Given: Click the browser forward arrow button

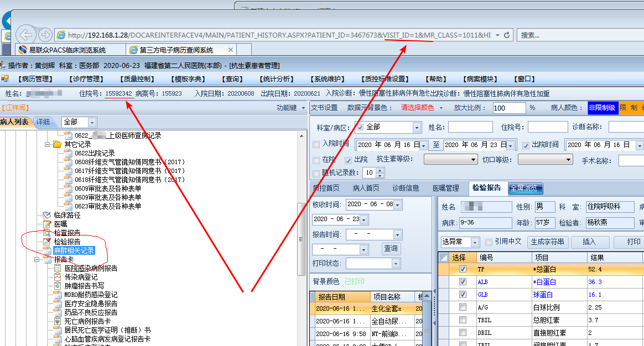Looking at the screenshot, I should click(45, 35).
